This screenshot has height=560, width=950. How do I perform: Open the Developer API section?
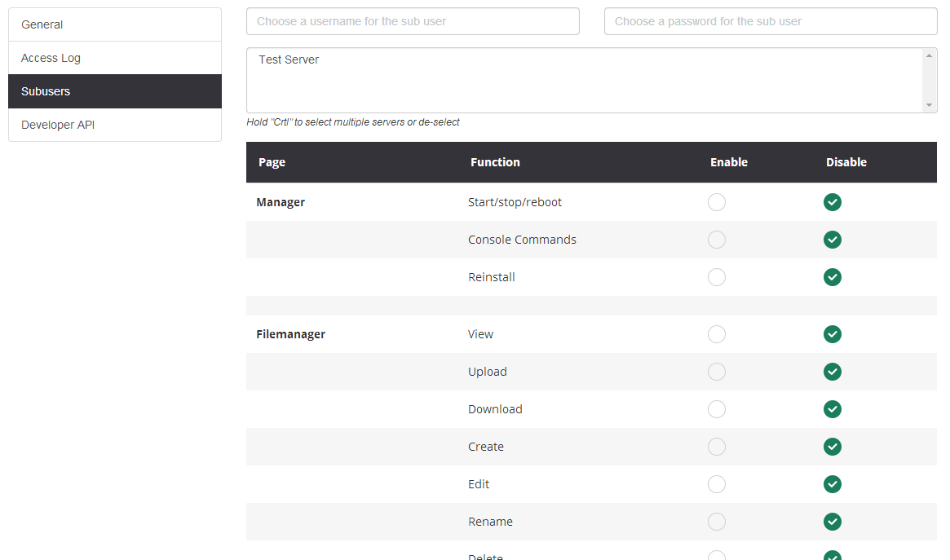pyautogui.click(x=115, y=125)
